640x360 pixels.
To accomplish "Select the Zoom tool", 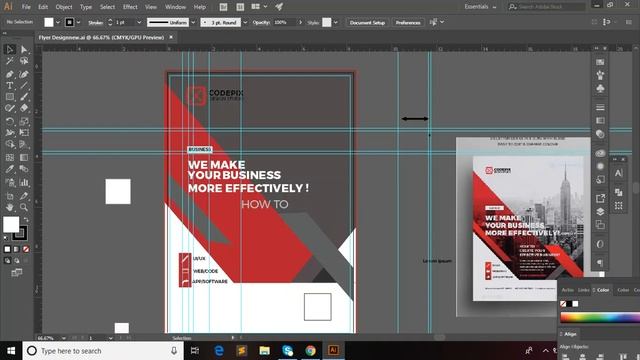I will point(24,207).
